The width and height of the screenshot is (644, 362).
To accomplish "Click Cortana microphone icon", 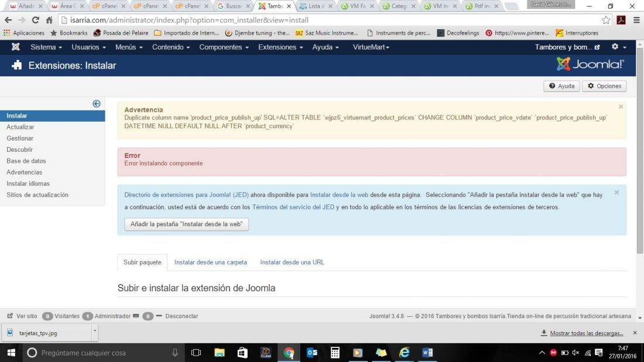I will (175, 353).
